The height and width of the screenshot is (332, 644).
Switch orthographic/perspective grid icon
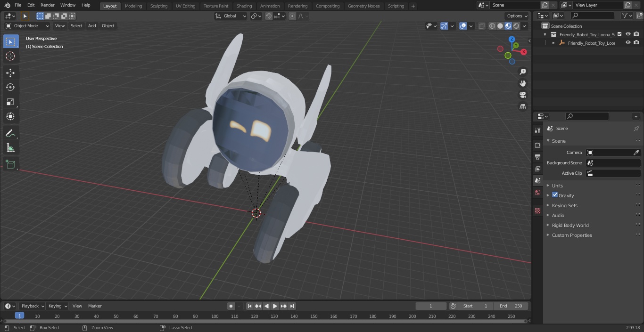tap(522, 107)
